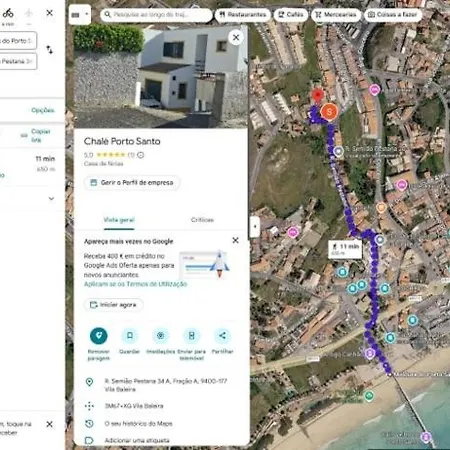450x450 pixels.
Task: Click nearby places icon
Action: [x=161, y=336]
